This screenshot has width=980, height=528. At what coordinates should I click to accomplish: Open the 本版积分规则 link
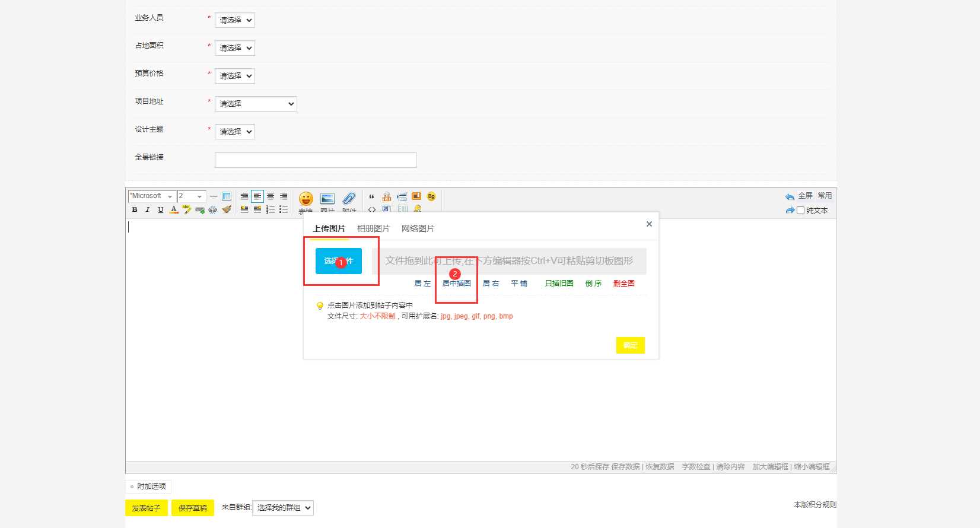coord(815,505)
